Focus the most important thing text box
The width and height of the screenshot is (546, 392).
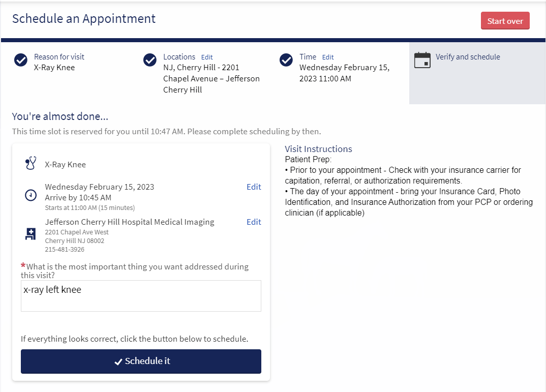tap(141, 296)
